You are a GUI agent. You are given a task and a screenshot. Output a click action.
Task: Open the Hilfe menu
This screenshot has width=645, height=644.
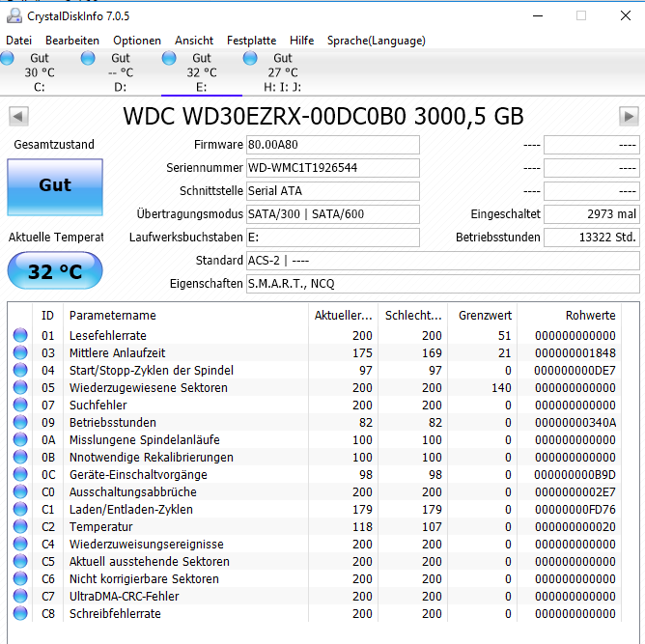[x=301, y=41]
